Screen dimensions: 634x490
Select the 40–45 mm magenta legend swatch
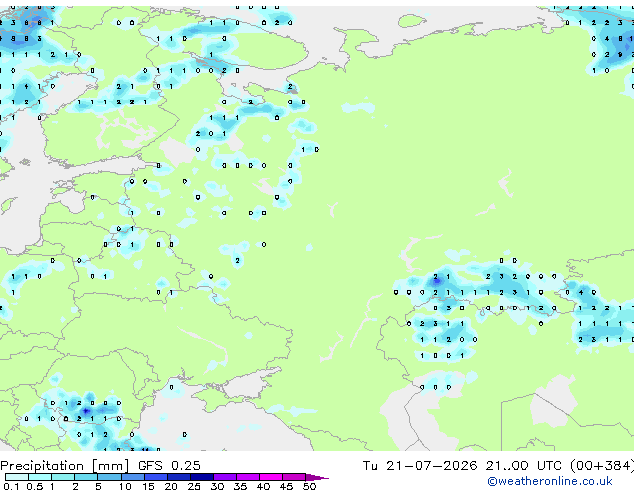(x=271, y=477)
